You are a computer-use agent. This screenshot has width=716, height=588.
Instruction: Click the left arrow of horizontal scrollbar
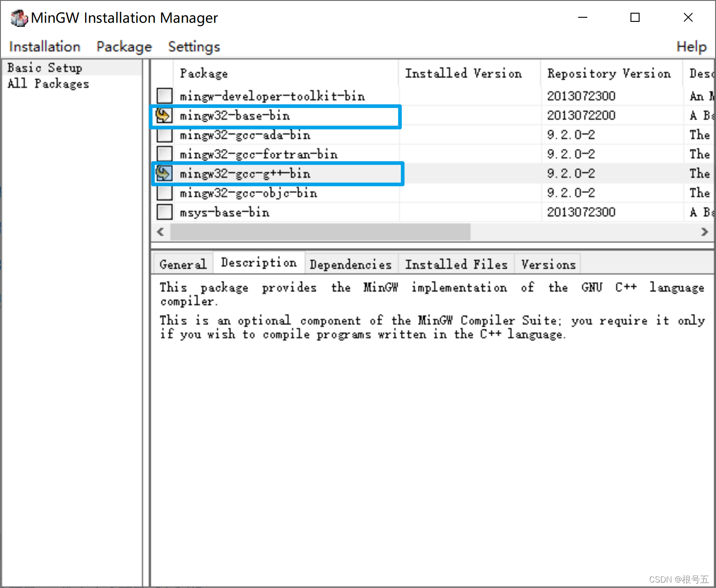[160, 232]
